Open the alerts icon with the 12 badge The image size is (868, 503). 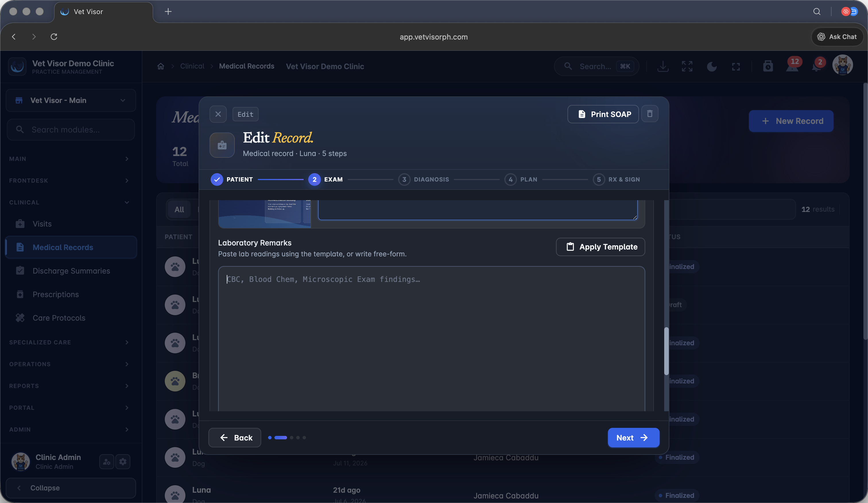point(792,65)
